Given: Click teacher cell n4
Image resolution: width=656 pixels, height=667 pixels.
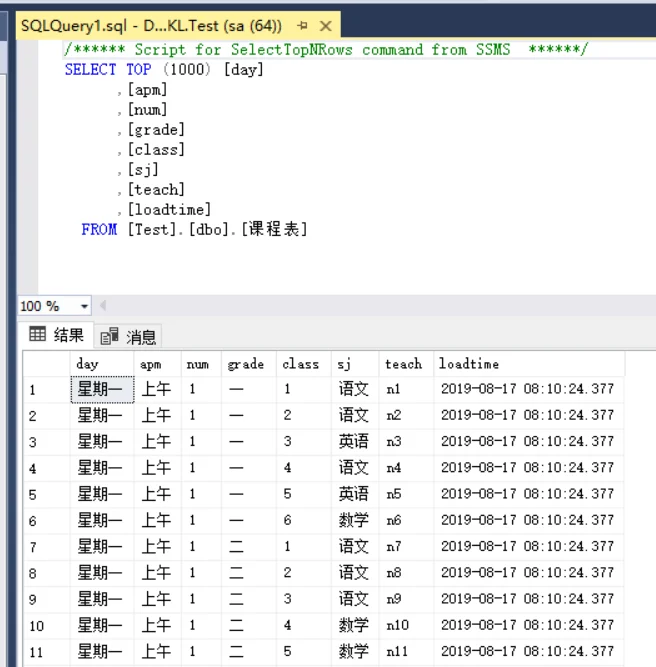Looking at the screenshot, I should [406, 468].
